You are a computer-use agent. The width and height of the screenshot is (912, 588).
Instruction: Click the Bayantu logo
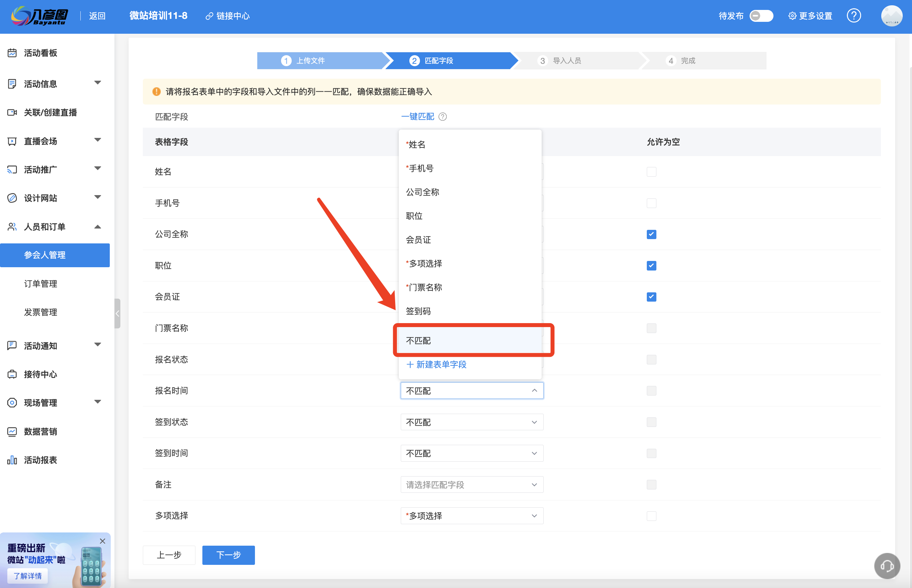tap(40, 16)
